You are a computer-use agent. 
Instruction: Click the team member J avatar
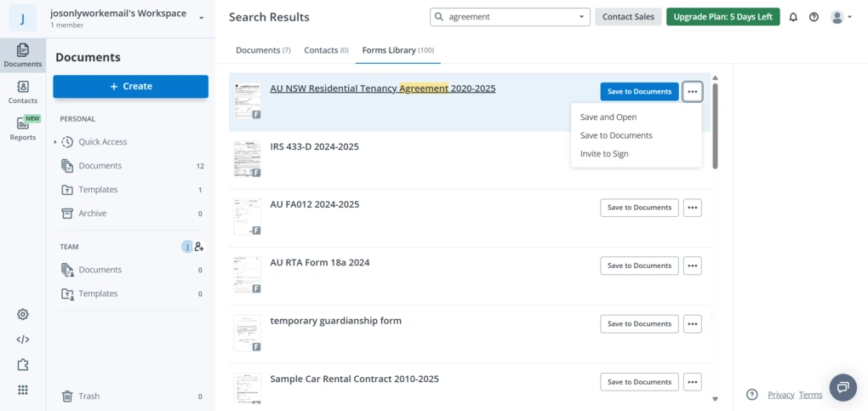(x=187, y=247)
